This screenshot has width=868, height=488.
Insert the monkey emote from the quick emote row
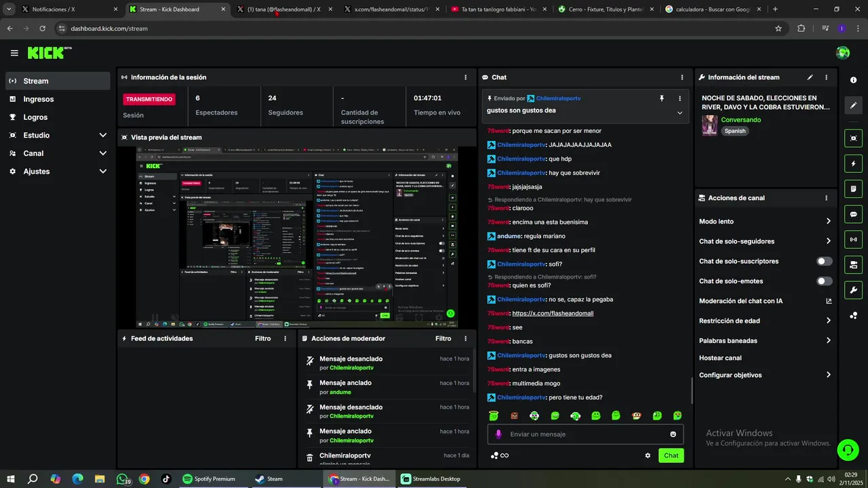point(637,415)
